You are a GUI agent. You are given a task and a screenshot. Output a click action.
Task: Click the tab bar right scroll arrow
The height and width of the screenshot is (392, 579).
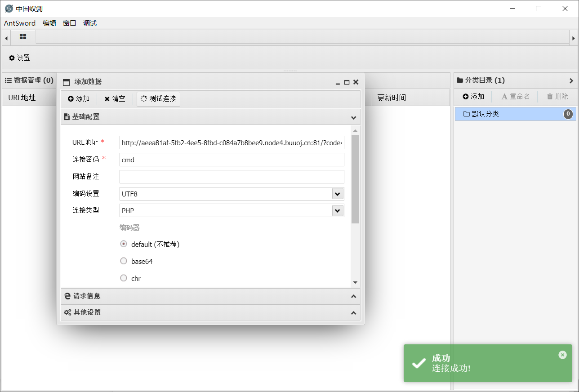click(573, 38)
